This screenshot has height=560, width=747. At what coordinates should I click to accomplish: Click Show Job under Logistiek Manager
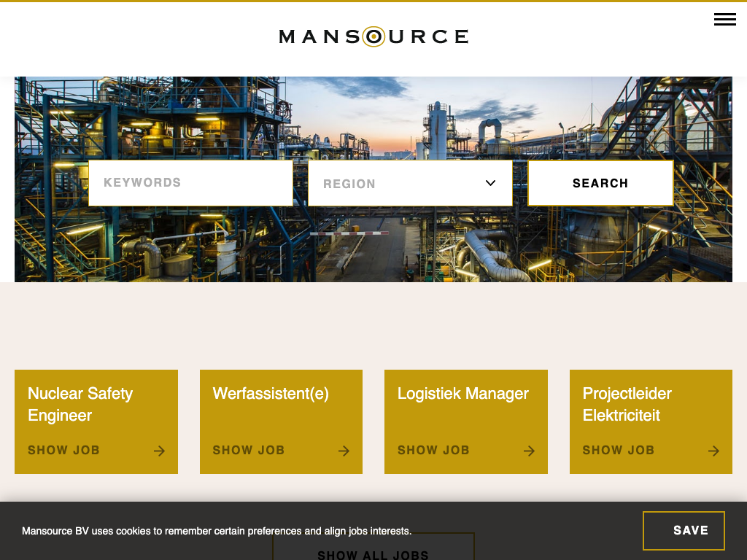pyautogui.click(x=433, y=450)
